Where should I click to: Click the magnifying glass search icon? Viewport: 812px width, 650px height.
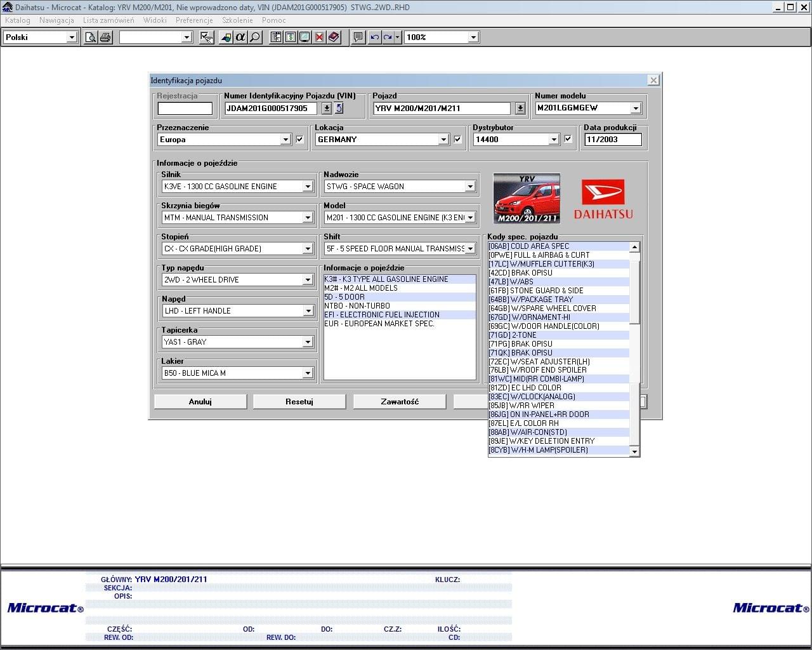click(x=255, y=37)
